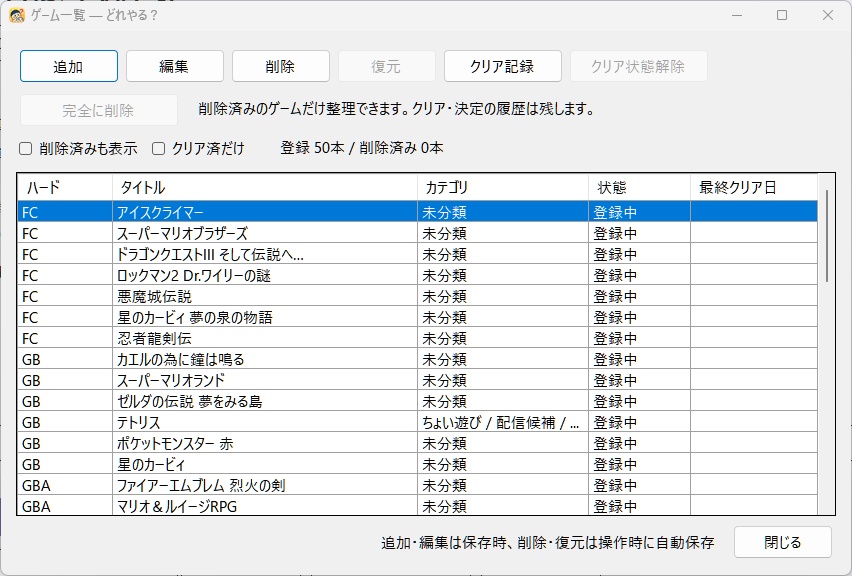Click the app icon in the title bar
The image size is (852, 576).
coord(17,15)
